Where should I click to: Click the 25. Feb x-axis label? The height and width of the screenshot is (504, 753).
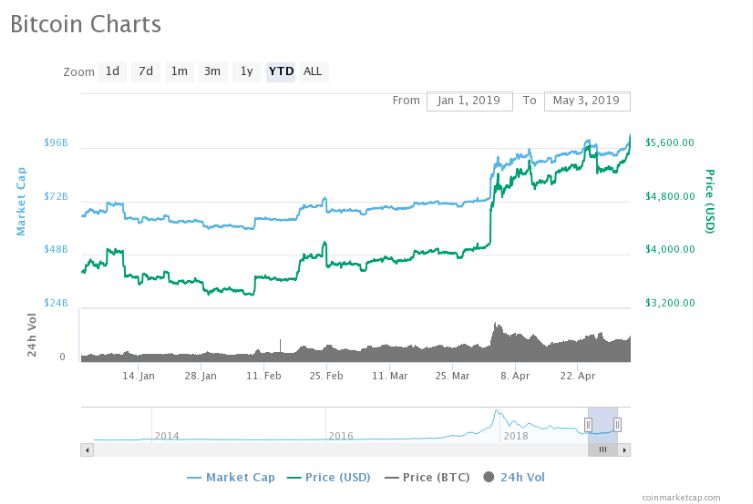(x=327, y=376)
